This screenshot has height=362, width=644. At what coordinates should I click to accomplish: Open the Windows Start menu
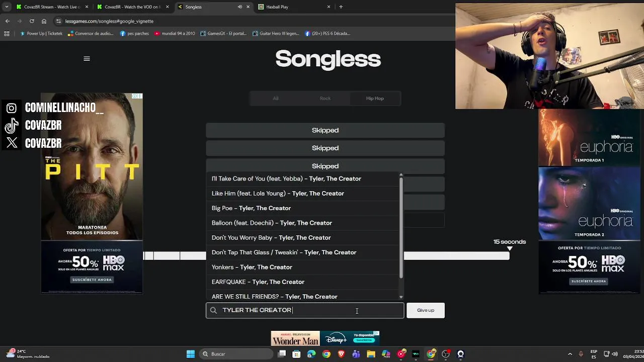coord(191,354)
